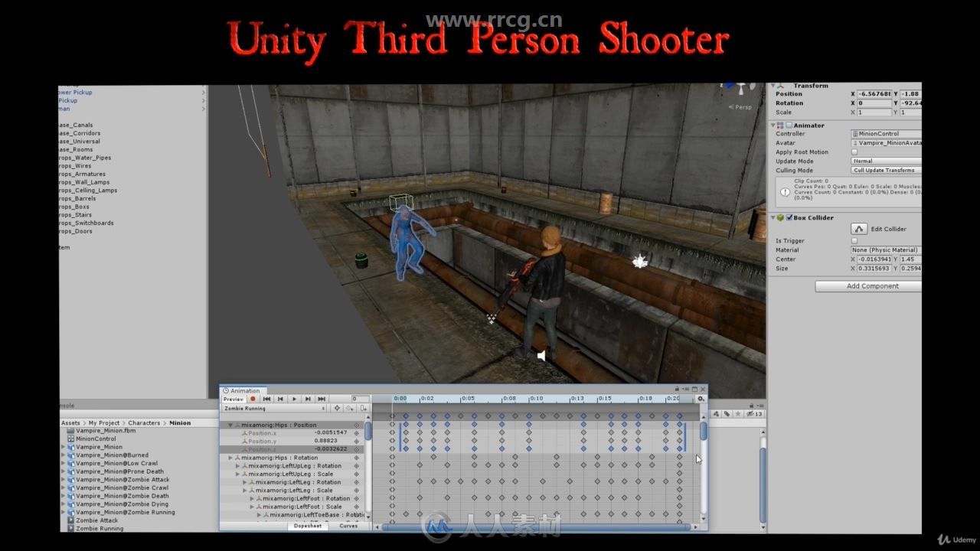Image resolution: width=980 pixels, height=551 pixels.
Task: Toggle Is Trigger checkbox
Action: (854, 240)
